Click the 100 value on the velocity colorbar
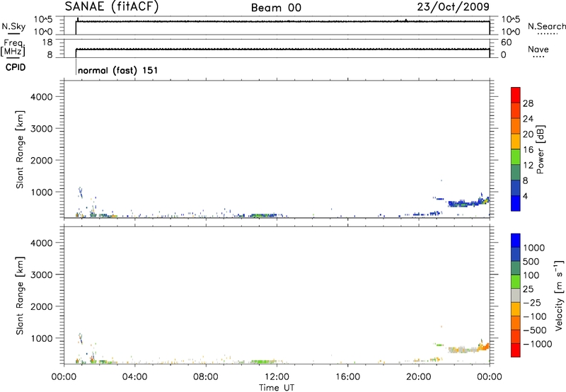The height and width of the screenshot is (392, 566). [x=531, y=275]
